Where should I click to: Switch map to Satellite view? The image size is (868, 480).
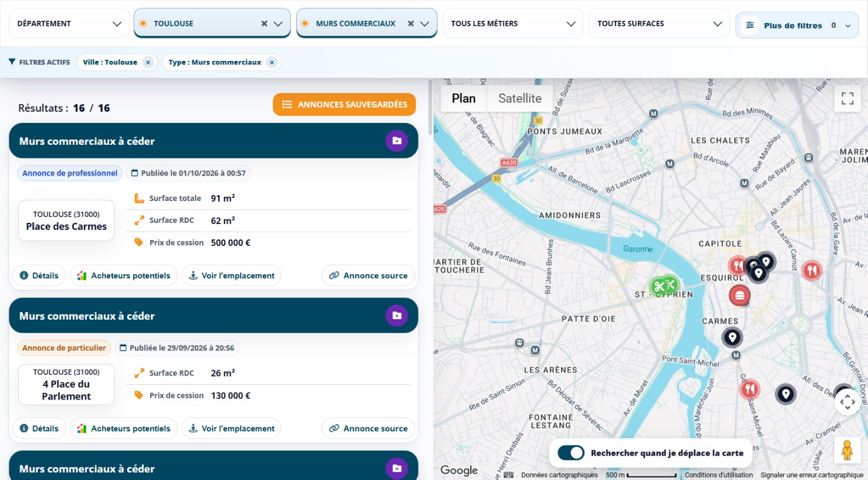point(520,99)
